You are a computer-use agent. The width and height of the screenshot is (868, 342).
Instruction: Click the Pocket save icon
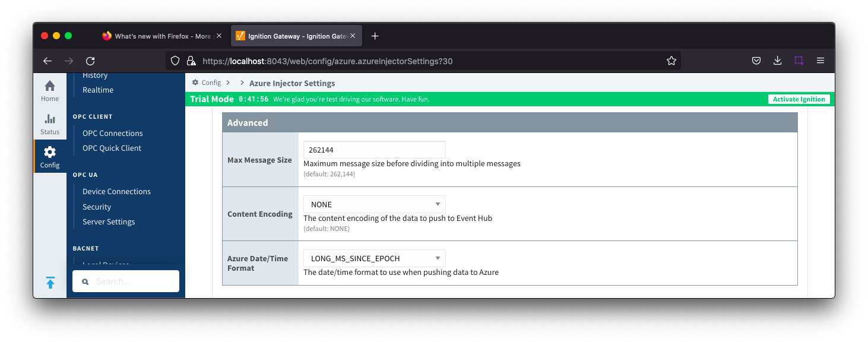[x=756, y=61]
